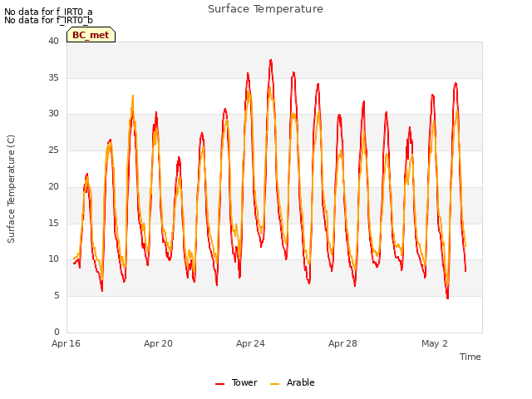
Task: Click the 40 y-axis tick label
Action: click(x=53, y=41)
